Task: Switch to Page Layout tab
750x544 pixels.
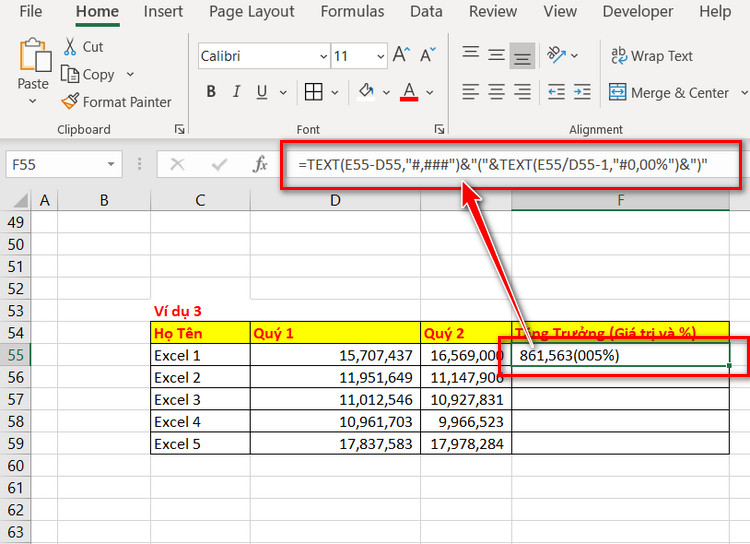Action: pos(252,11)
